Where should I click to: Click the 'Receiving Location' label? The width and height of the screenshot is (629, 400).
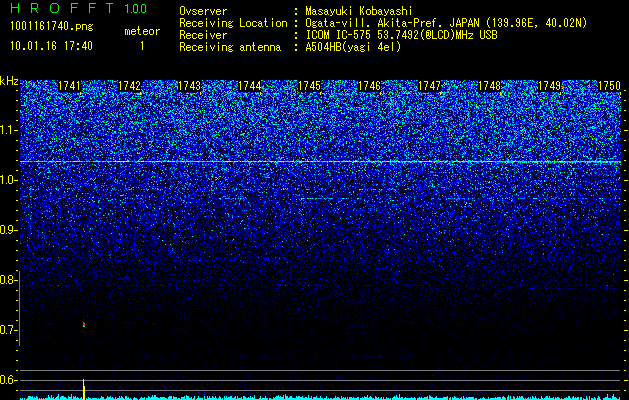point(233,24)
